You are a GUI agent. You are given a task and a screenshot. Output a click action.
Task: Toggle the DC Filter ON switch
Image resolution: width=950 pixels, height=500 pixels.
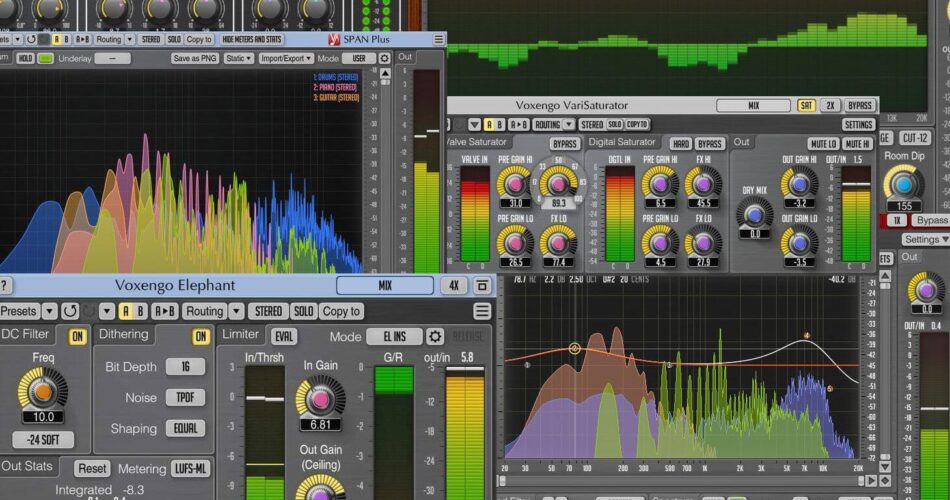(76, 336)
